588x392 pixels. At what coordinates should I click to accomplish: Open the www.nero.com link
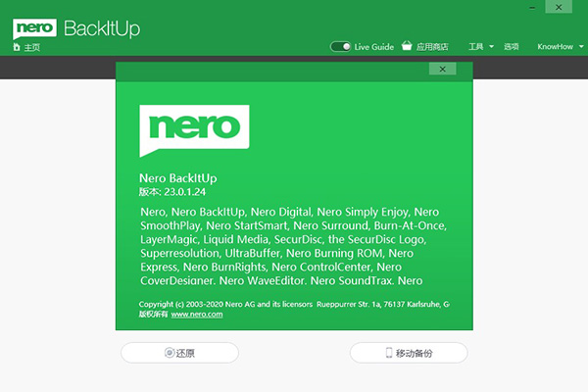coord(197,314)
